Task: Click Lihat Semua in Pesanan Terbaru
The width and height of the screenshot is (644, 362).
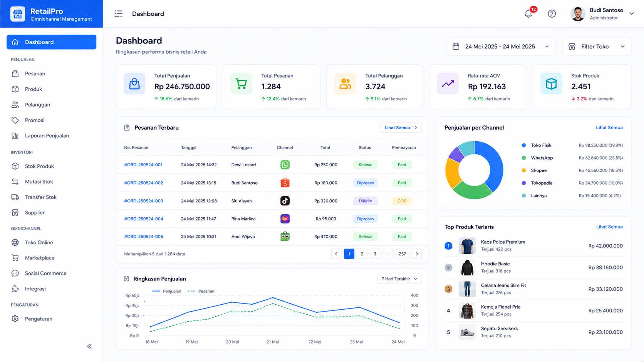Action: 401,128
